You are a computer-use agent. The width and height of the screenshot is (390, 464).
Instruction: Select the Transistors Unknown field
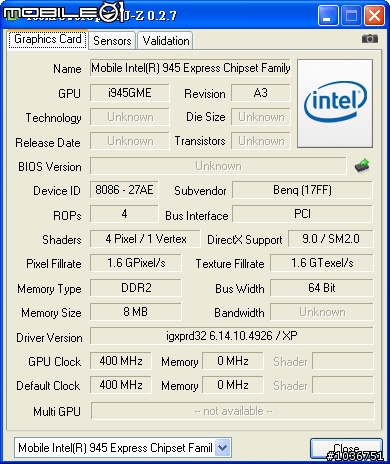261,141
